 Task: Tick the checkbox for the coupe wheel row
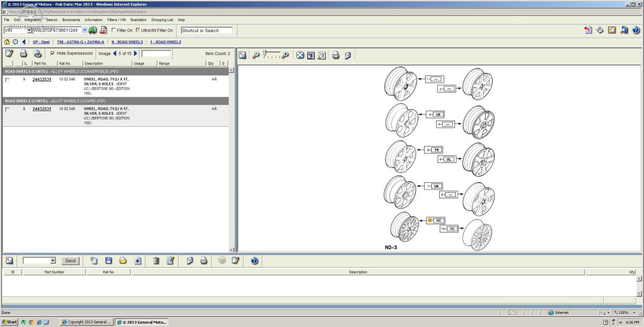[x=7, y=110]
